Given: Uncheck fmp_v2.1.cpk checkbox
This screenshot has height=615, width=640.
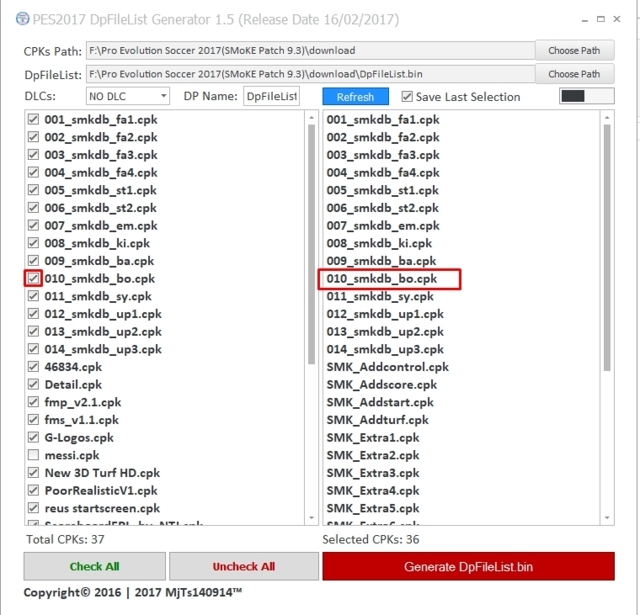Looking at the screenshot, I should (33, 402).
